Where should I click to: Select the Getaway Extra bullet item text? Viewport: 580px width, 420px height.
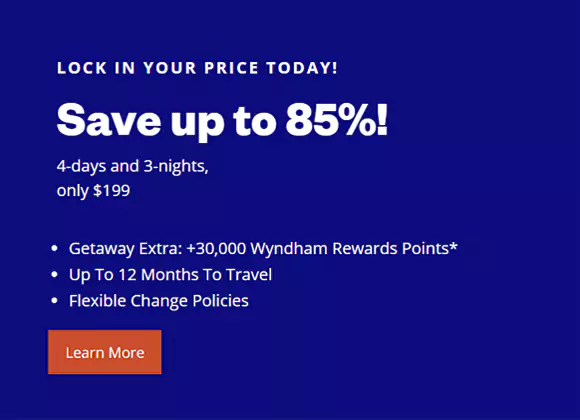tap(263, 248)
